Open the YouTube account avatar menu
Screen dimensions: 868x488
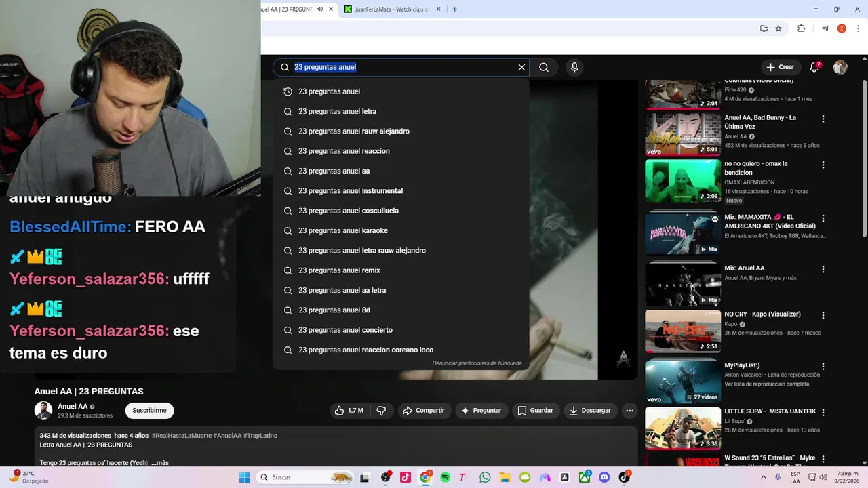click(840, 67)
